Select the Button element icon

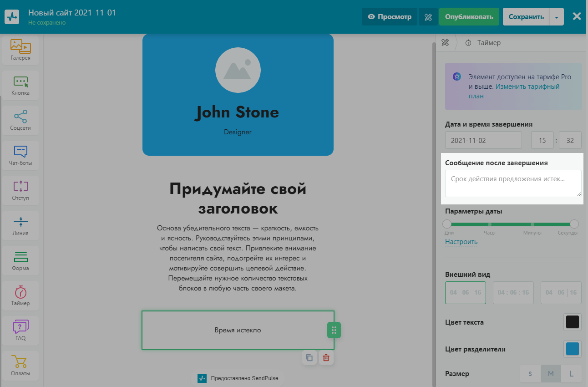[20, 85]
